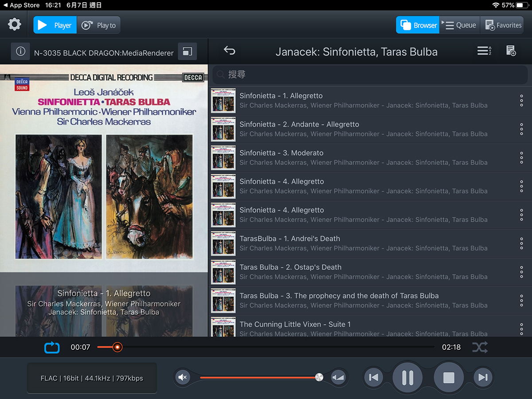The height and width of the screenshot is (399, 532).
Task: Go back with the return arrow
Action: (x=229, y=51)
